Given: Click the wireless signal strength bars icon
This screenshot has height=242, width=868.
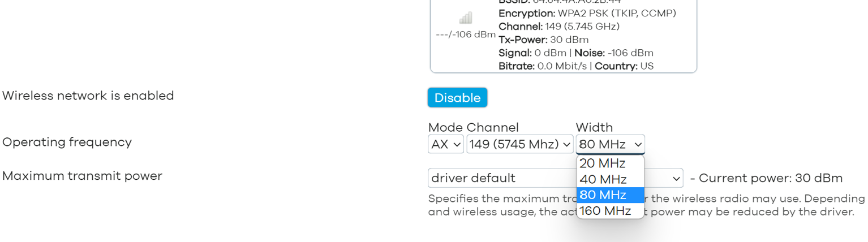Looking at the screenshot, I should point(466,18).
